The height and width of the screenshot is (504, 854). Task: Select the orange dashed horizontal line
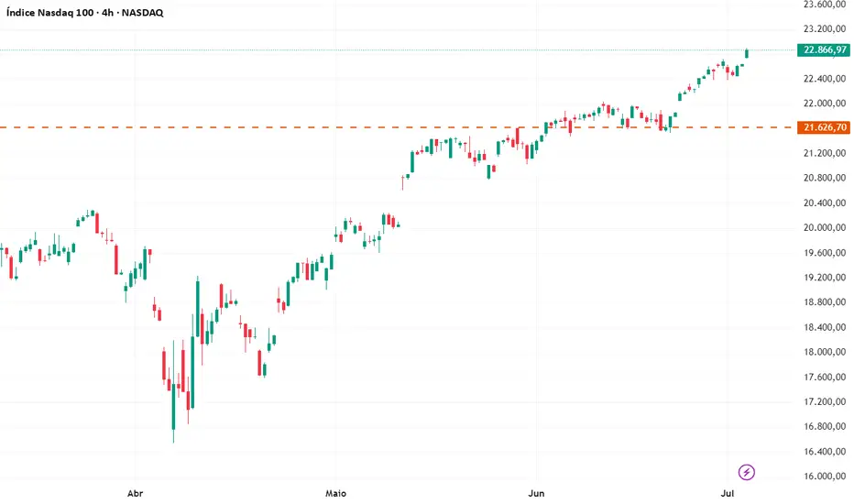click(x=275, y=126)
